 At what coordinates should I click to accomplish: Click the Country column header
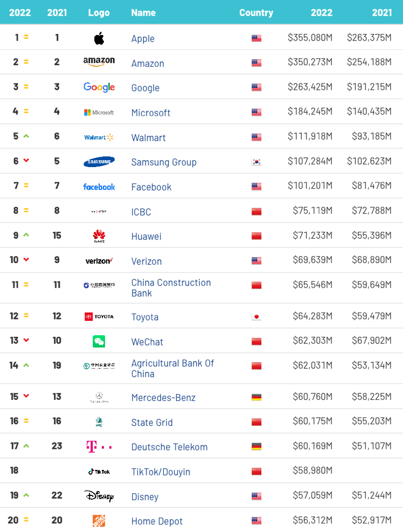point(256,12)
